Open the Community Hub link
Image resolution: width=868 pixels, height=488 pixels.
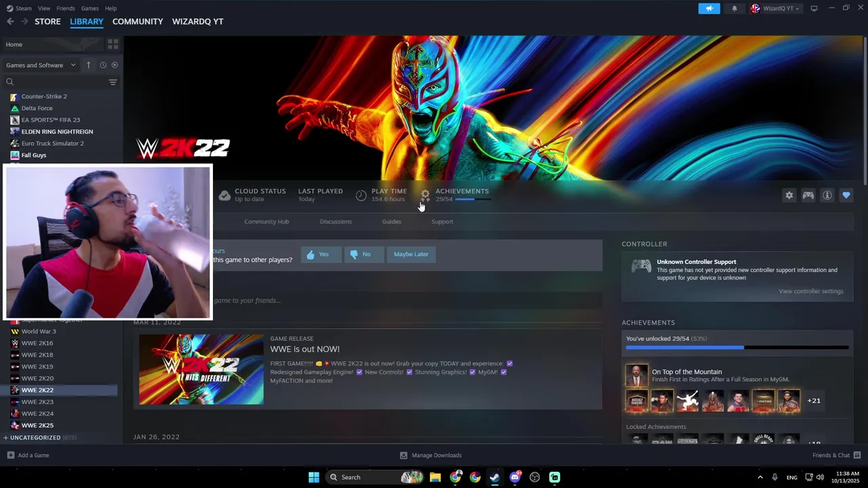coord(267,222)
